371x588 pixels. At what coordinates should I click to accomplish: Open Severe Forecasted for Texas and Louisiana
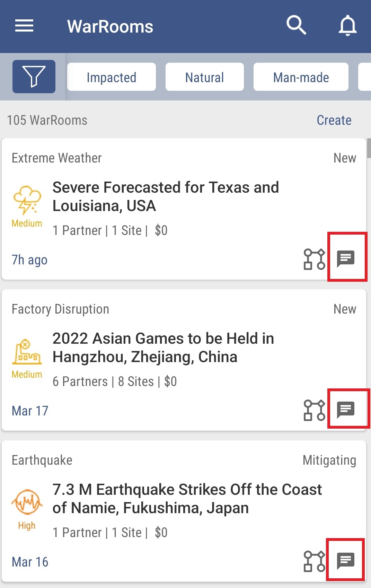coord(166,196)
